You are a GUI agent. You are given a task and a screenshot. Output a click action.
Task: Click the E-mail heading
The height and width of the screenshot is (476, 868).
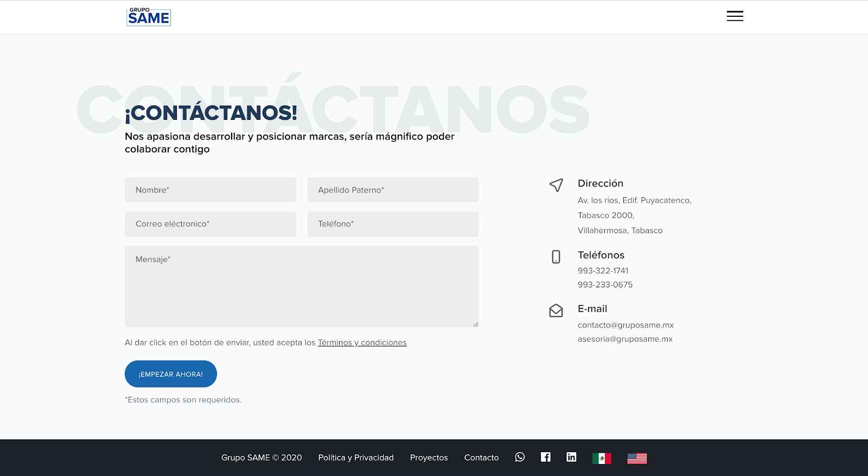click(x=592, y=308)
